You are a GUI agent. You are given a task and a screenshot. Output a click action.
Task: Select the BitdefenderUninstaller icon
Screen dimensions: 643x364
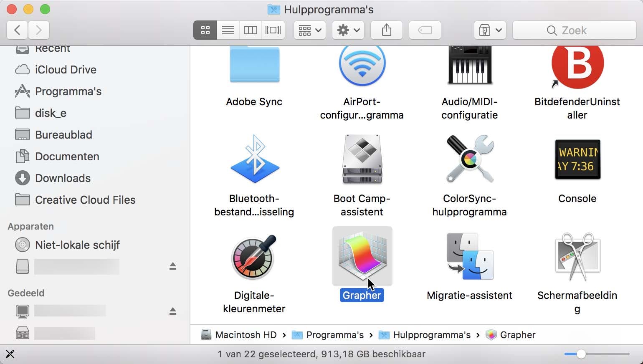point(577,67)
